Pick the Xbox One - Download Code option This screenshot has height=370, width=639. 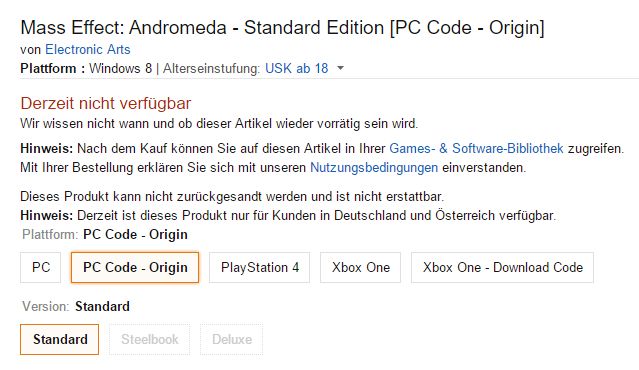(502, 267)
